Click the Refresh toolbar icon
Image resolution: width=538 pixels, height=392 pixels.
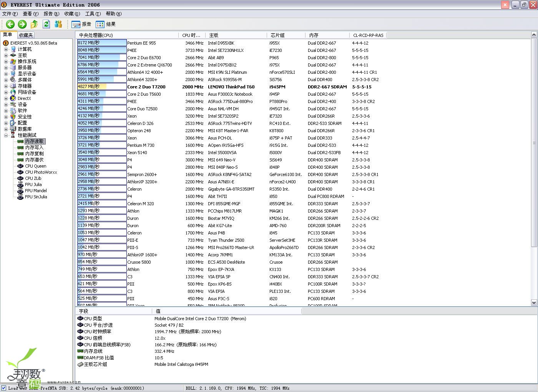pyautogui.click(x=46, y=24)
